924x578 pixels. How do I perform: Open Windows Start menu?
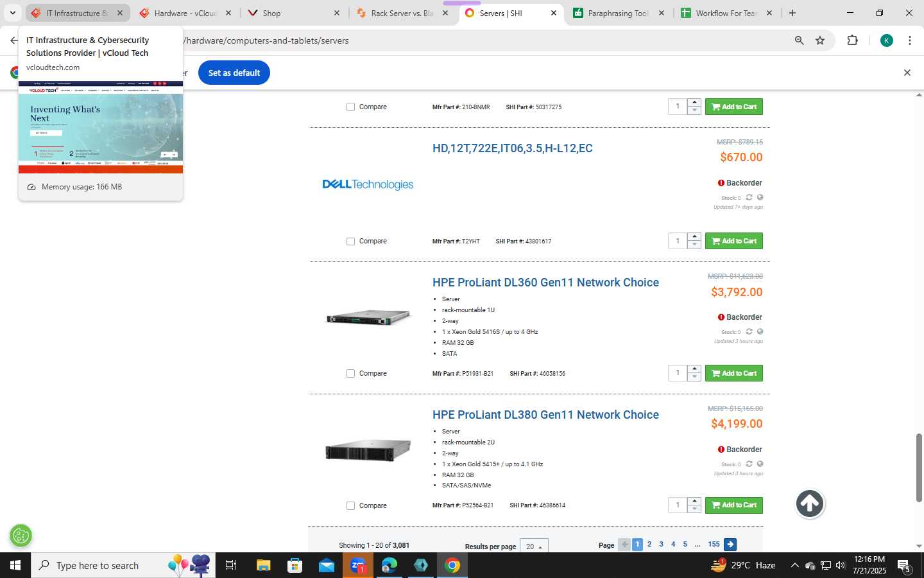pyautogui.click(x=15, y=565)
